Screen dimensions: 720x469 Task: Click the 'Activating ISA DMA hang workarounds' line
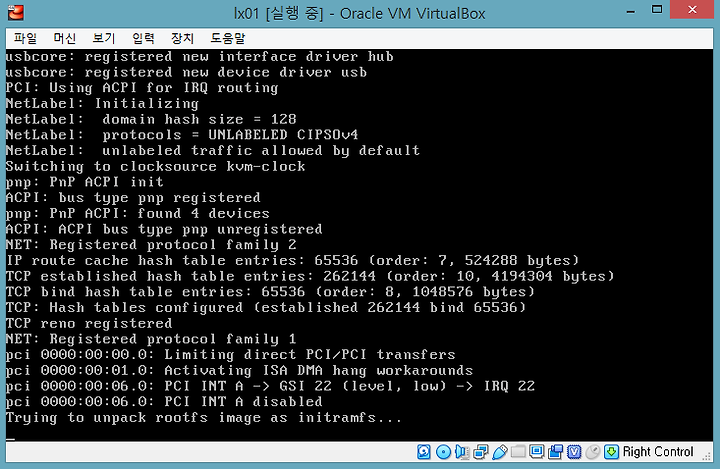239,370
